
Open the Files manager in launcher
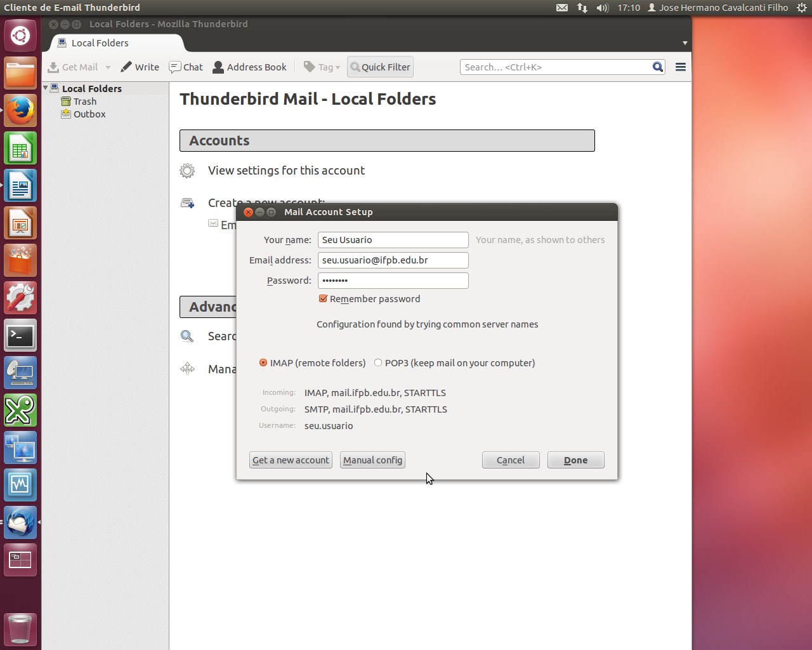[x=20, y=73]
